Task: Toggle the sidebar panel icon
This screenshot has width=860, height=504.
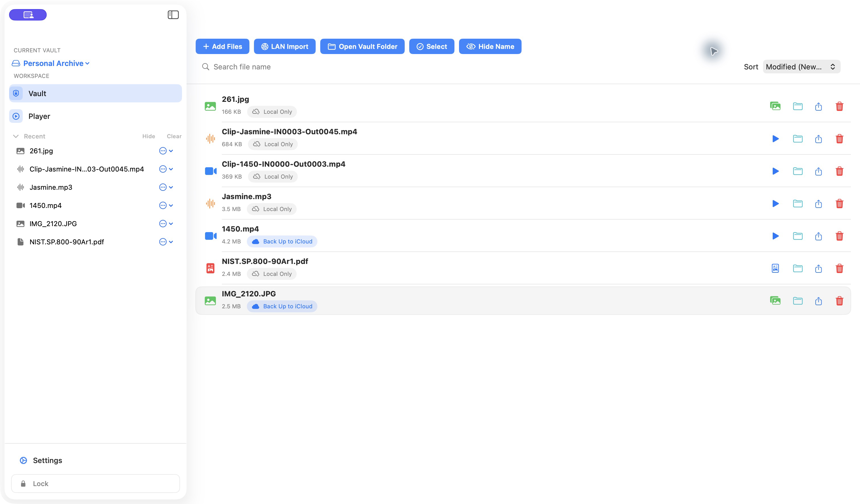Action: tap(173, 15)
